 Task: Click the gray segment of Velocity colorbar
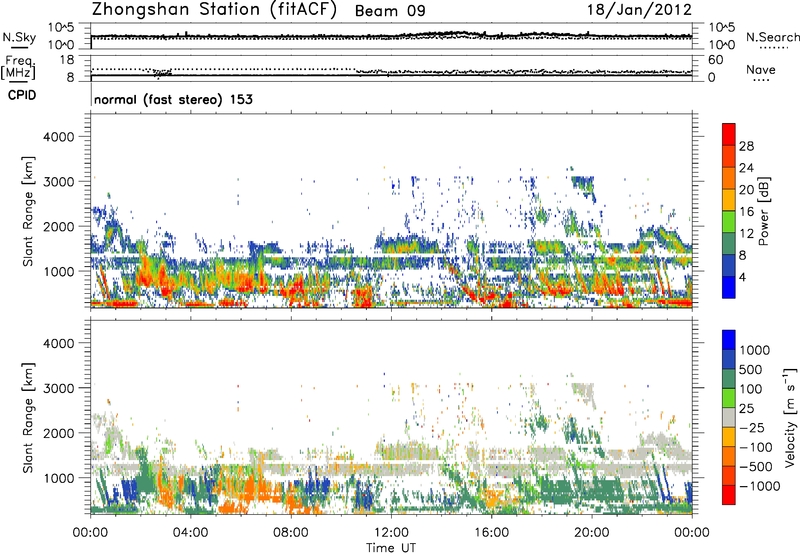[729, 417]
